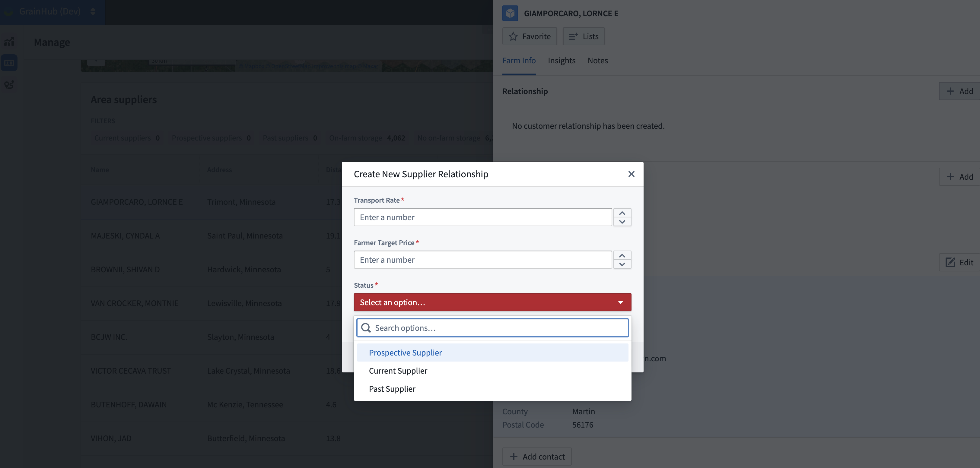Decrease Transport Rate with down arrow
The height and width of the screenshot is (468, 980).
(622, 222)
